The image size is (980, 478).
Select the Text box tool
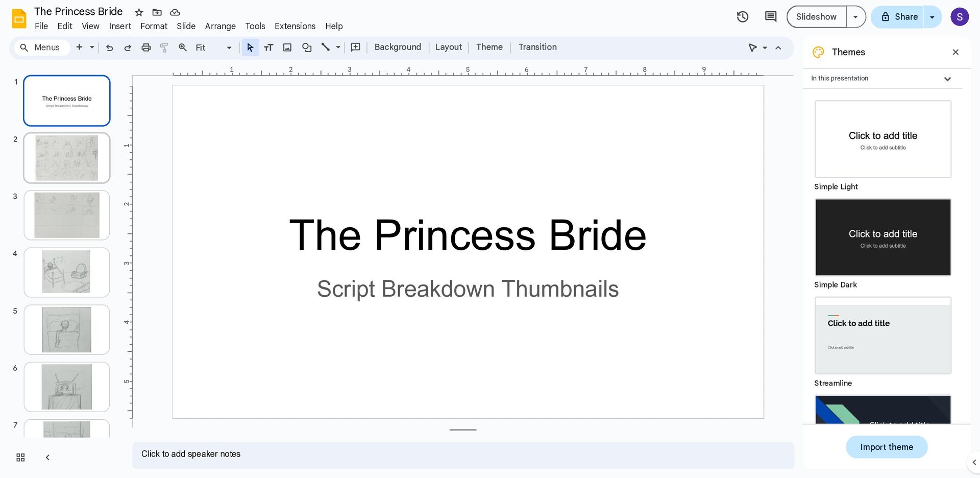pos(268,47)
